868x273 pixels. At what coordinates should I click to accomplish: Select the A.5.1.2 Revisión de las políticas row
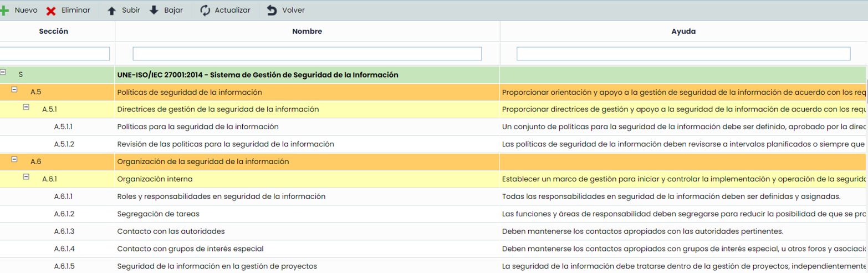click(x=226, y=144)
